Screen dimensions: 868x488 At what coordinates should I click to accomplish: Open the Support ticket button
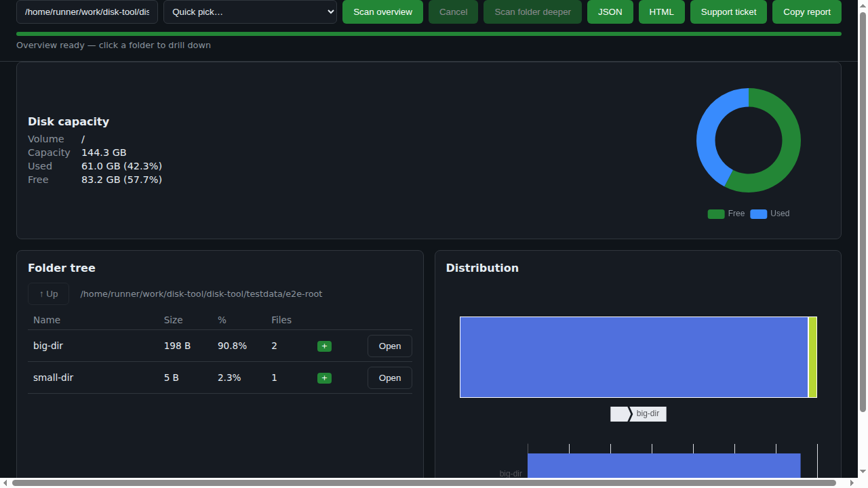728,12
